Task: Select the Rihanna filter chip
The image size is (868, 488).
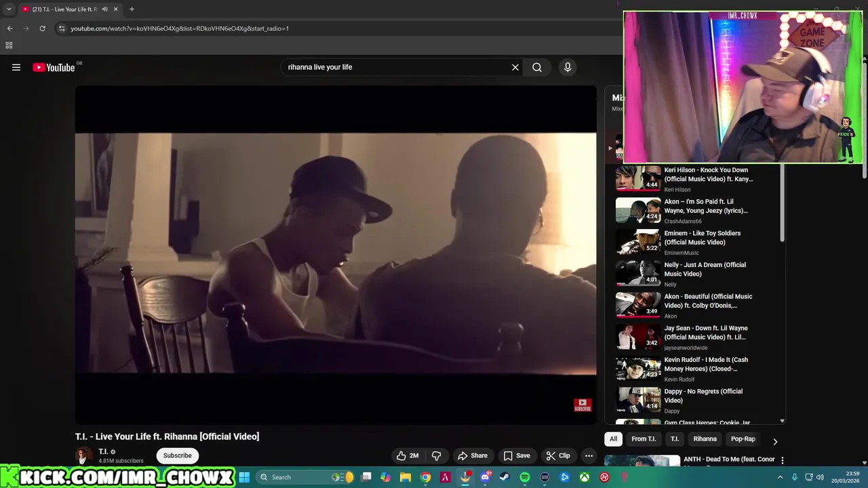Action: coord(705,439)
